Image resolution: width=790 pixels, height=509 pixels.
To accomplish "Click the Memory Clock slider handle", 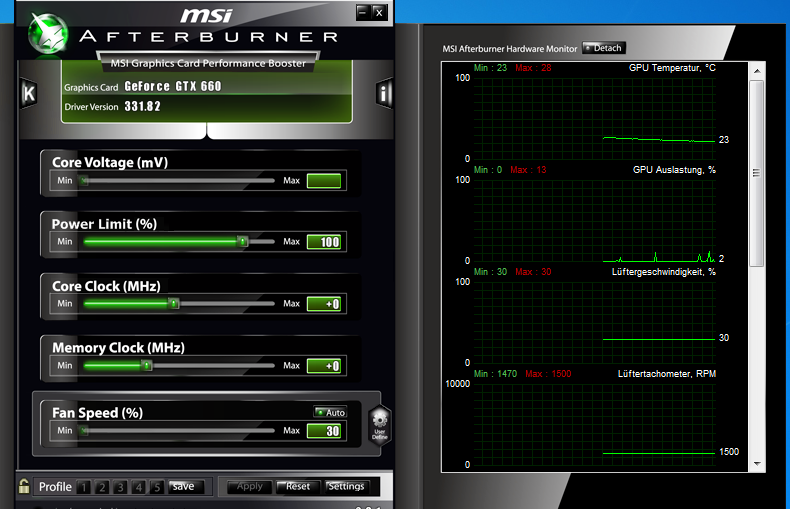I will 147,365.
